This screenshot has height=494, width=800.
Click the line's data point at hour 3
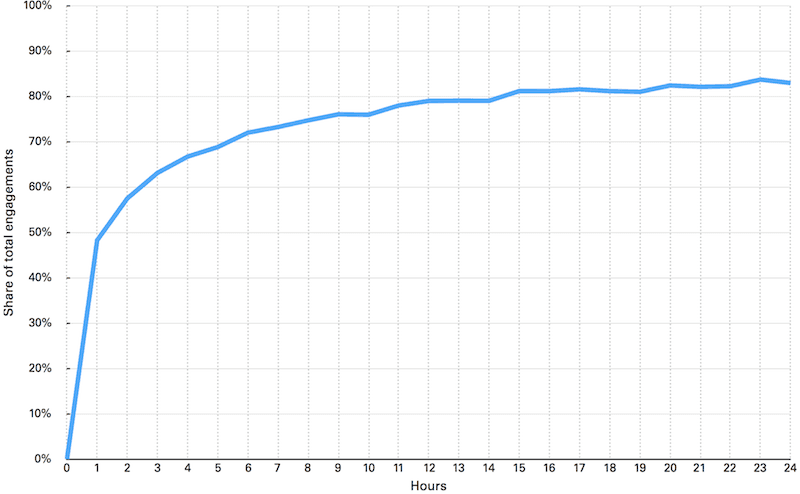[157, 173]
